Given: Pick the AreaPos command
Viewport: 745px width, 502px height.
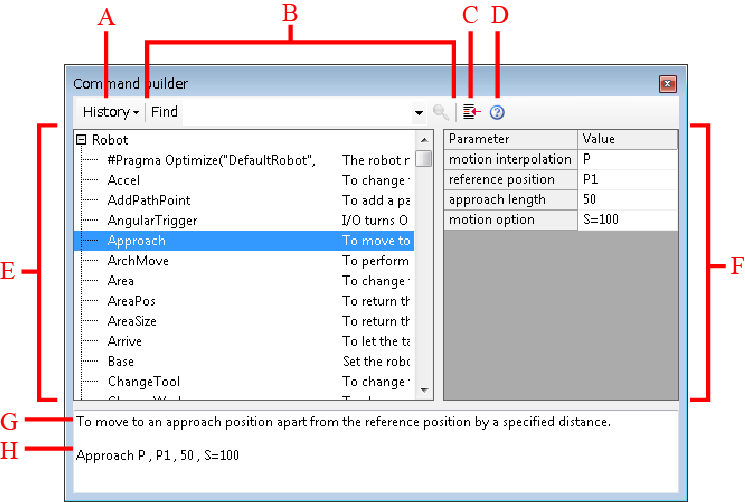Looking at the screenshot, I should click(131, 301).
